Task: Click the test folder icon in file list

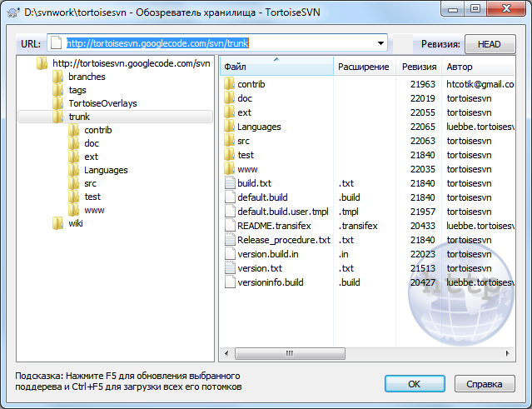Action: tap(230, 155)
